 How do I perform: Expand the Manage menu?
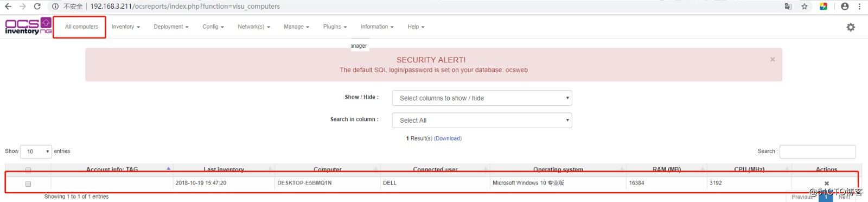point(296,27)
